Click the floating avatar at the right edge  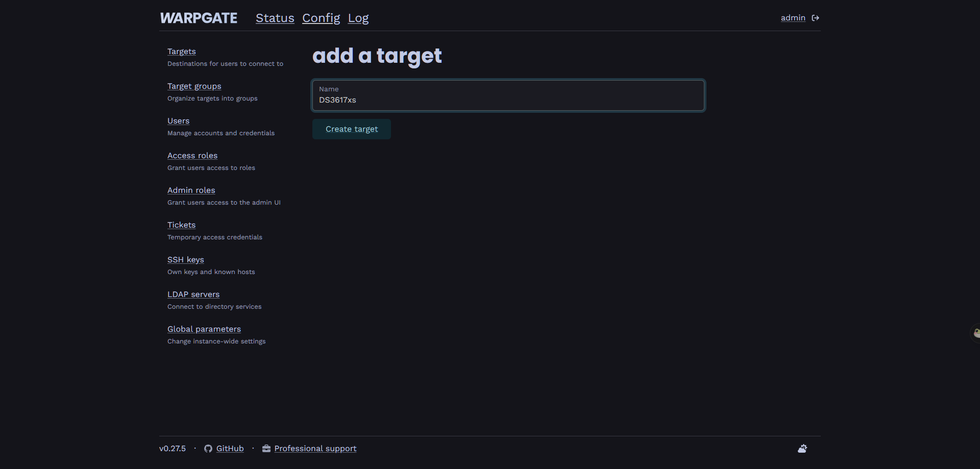click(975, 333)
